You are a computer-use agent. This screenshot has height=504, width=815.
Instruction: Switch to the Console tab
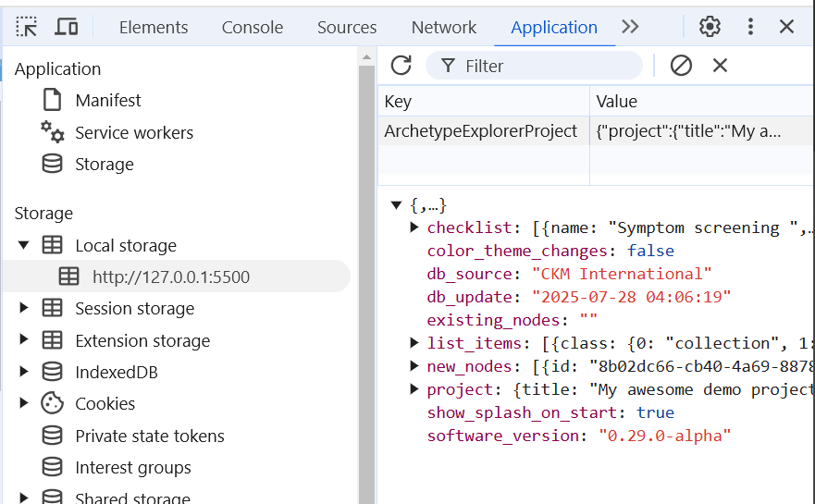[x=253, y=28]
